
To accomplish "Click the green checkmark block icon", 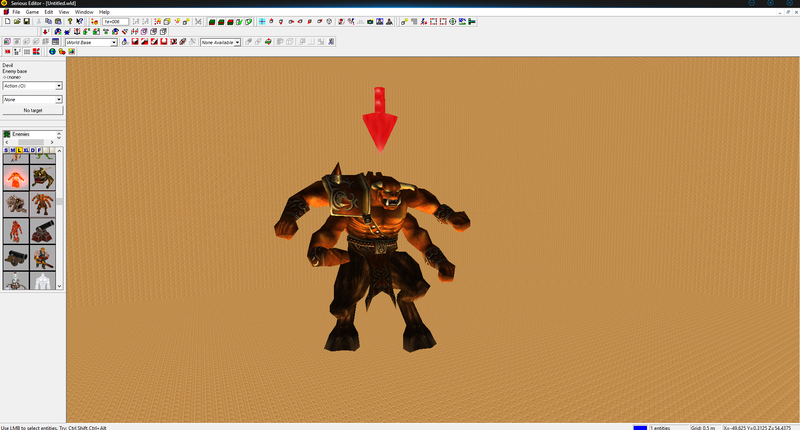I will (239, 21).
